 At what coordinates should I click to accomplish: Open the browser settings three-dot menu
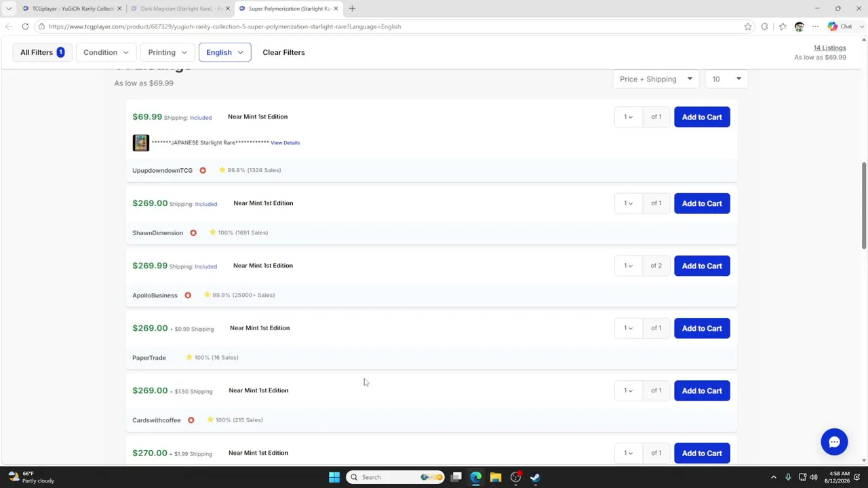pos(815,26)
